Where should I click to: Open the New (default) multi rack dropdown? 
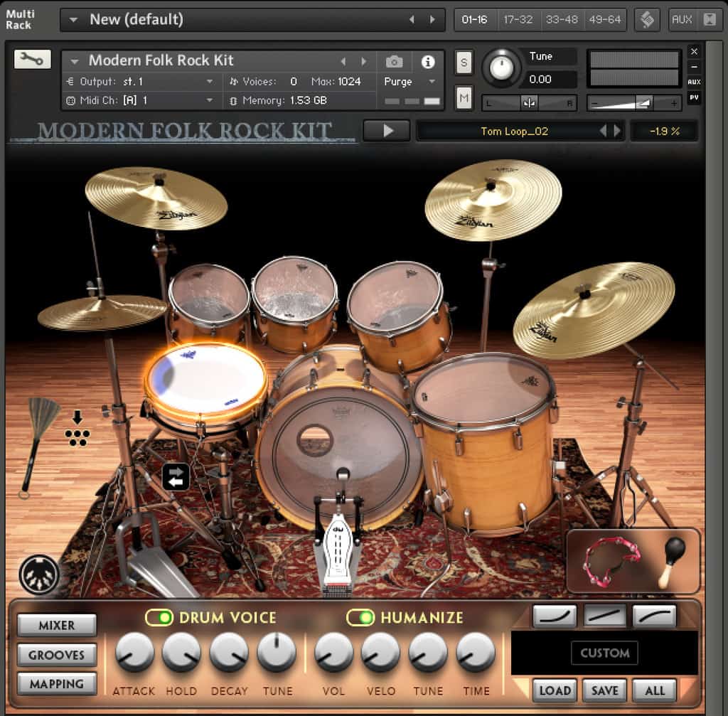pyautogui.click(x=73, y=20)
